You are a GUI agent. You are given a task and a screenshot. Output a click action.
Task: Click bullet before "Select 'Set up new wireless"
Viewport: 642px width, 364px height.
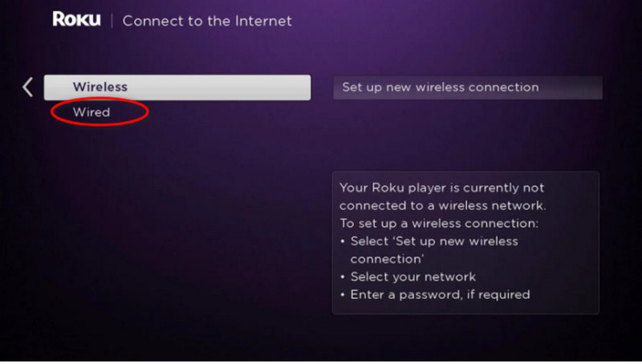point(343,241)
